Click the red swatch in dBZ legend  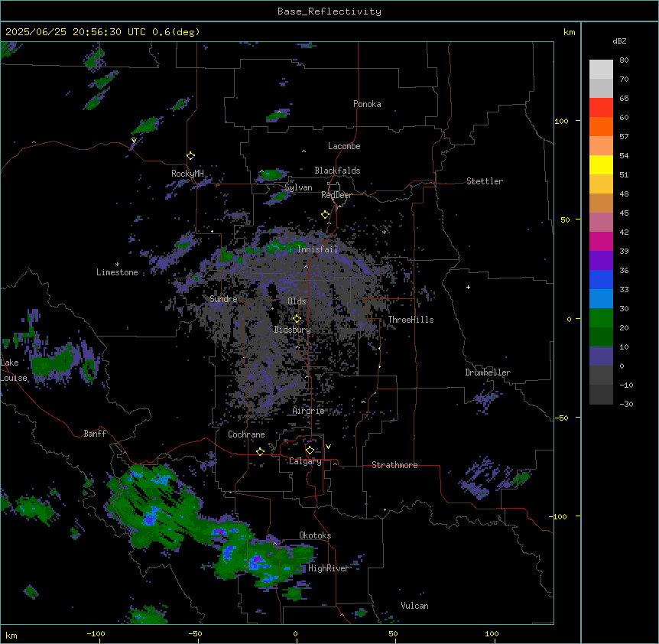click(x=601, y=107)
